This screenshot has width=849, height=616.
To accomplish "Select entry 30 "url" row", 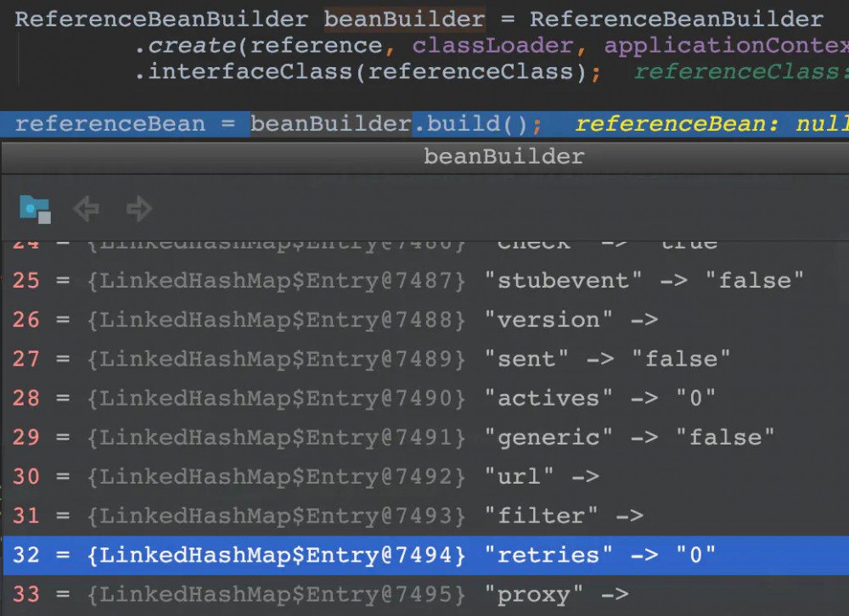I will [426, 477].
